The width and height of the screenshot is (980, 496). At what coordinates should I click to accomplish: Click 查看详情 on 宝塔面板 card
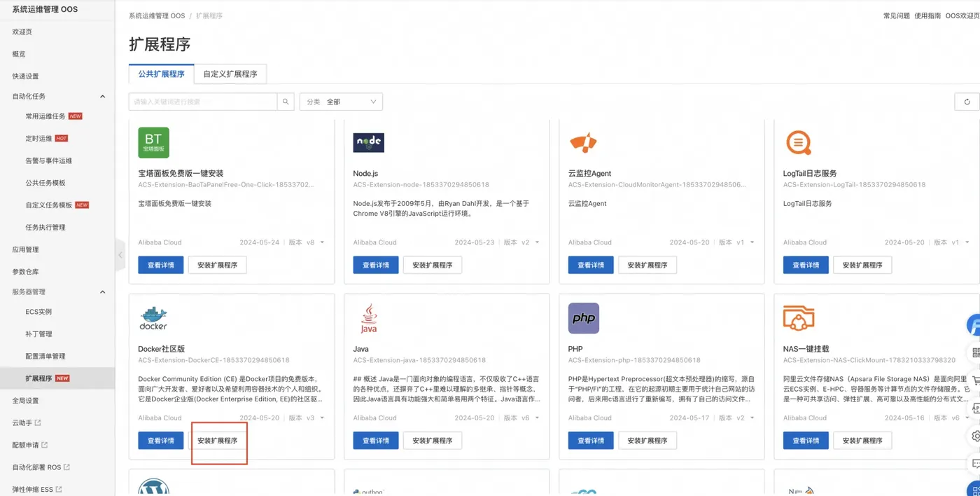[x=161, y=265]
